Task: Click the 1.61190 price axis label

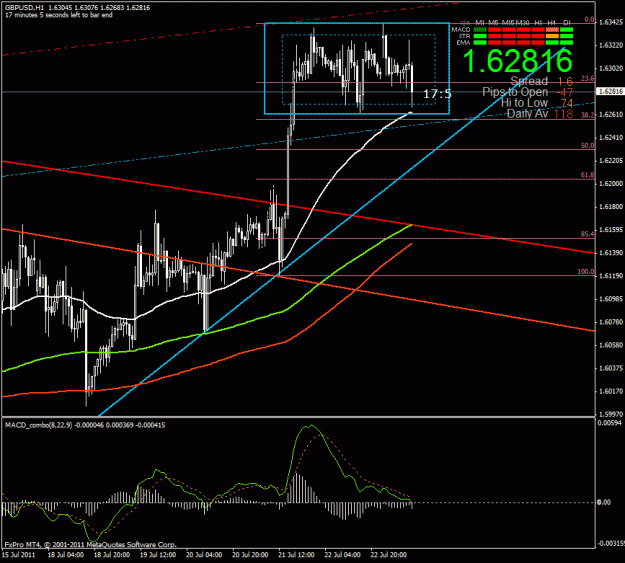Action: pyautogui.click(x=611, y=276)
